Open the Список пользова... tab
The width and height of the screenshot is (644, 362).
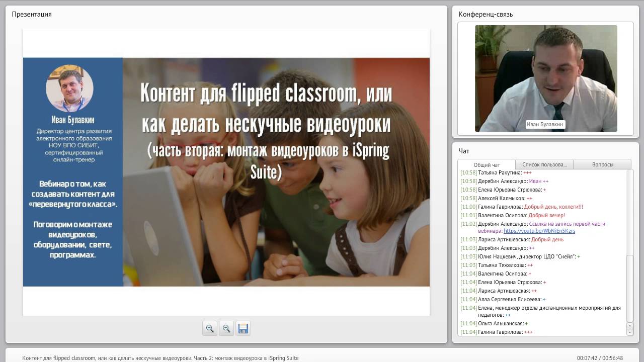[x=544, y=164]
